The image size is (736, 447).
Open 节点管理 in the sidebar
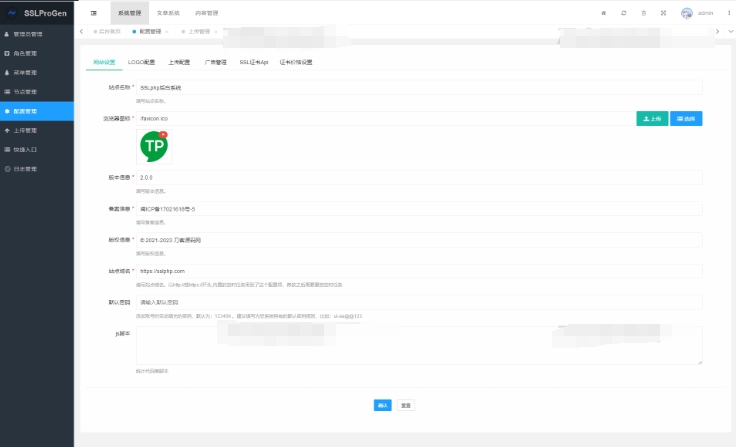[37, 92]
